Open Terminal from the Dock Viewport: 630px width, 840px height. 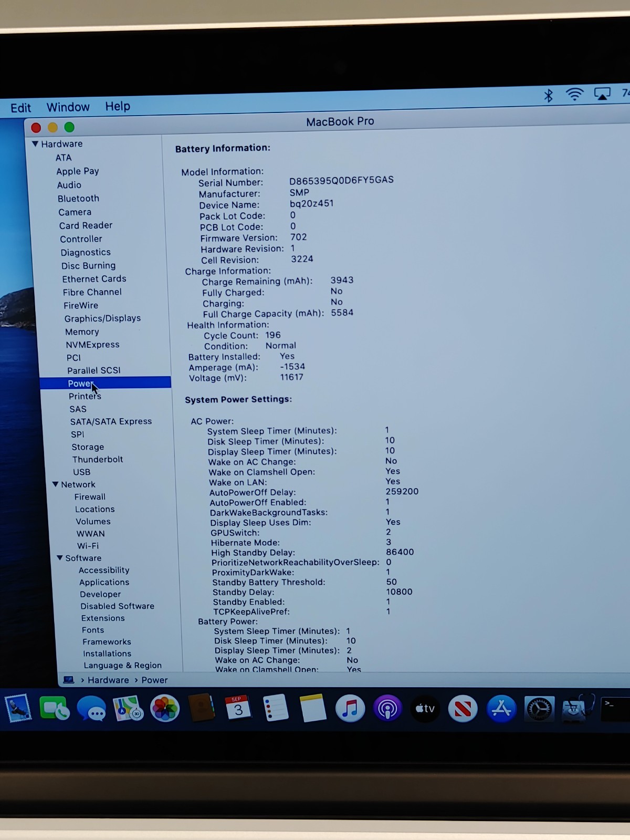[x=615, y=709]
